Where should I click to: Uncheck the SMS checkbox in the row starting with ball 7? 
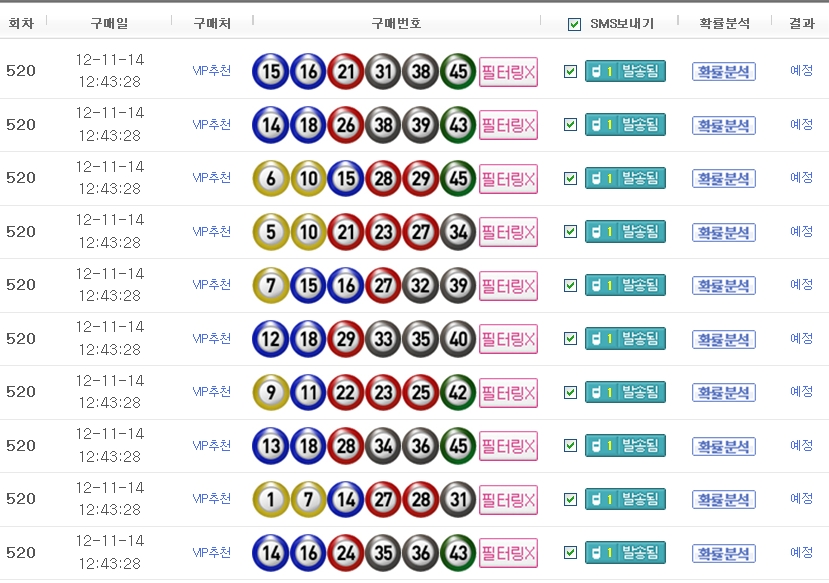pos(571,285)
